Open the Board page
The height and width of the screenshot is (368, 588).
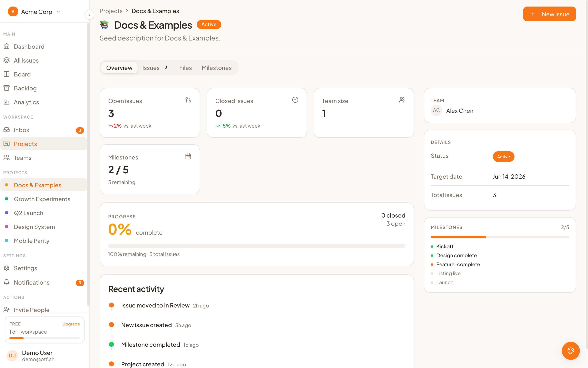[x=44, y=74]
